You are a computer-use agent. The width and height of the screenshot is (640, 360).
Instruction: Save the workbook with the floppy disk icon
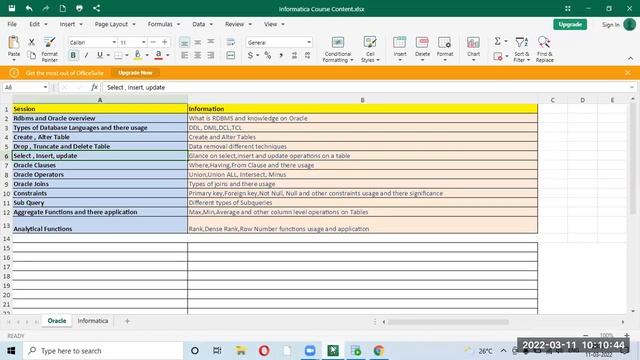tap(12, 8)
